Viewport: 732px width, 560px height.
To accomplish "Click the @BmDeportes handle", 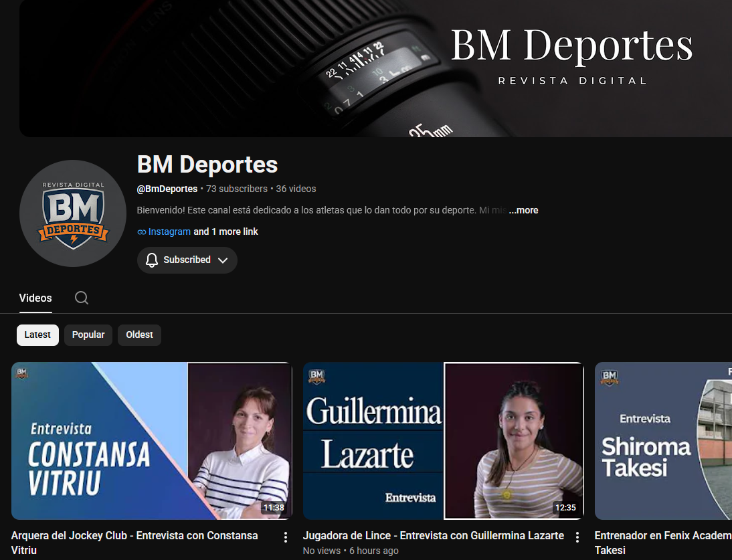I will (x=167, y=189).
